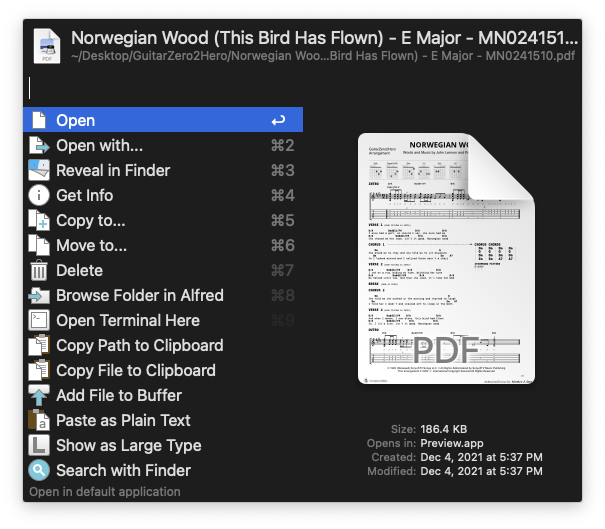Click the Created date Dec 4, 2021 value

point(482,457)
